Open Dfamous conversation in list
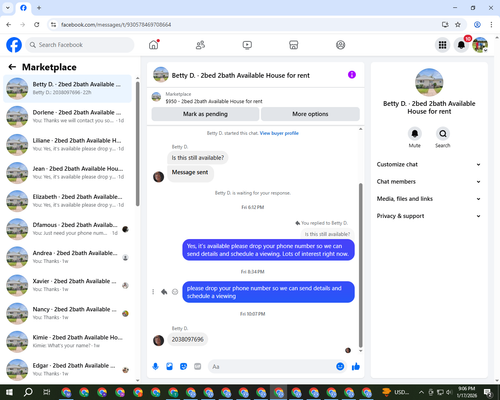The width and height of the screenshot is (500, 400). click(67, 229)
